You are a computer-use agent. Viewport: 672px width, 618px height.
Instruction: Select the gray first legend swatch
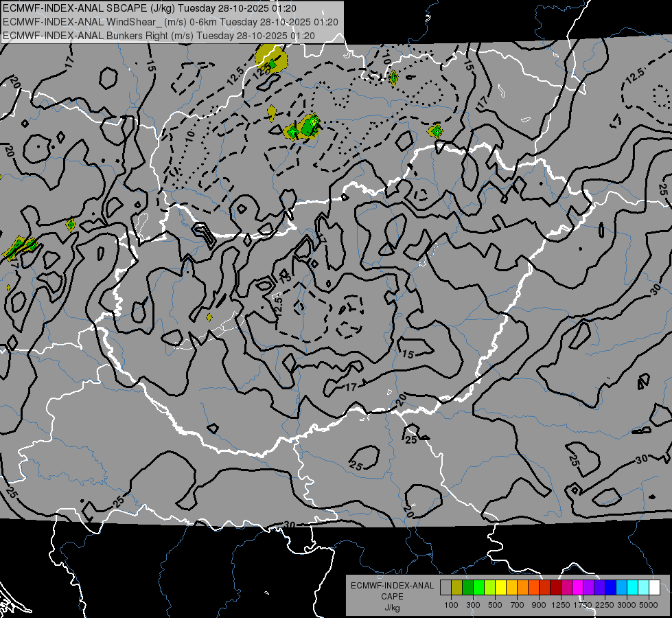click(445, 587)
